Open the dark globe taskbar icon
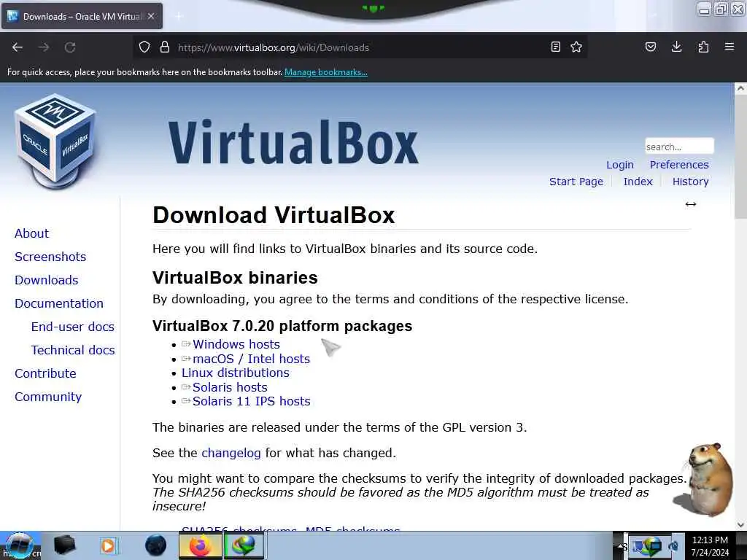This screenshot has height=560, width=747. (156, 545)
